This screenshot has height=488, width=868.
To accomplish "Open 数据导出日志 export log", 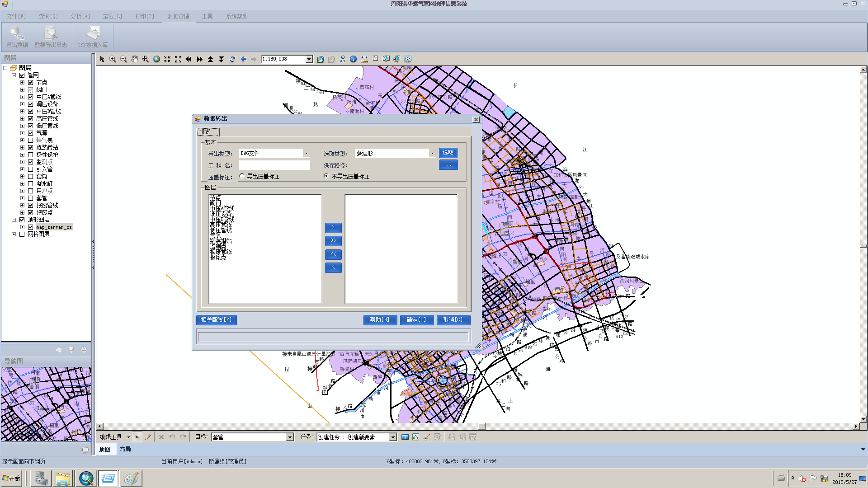I will (x=51, y=37).
